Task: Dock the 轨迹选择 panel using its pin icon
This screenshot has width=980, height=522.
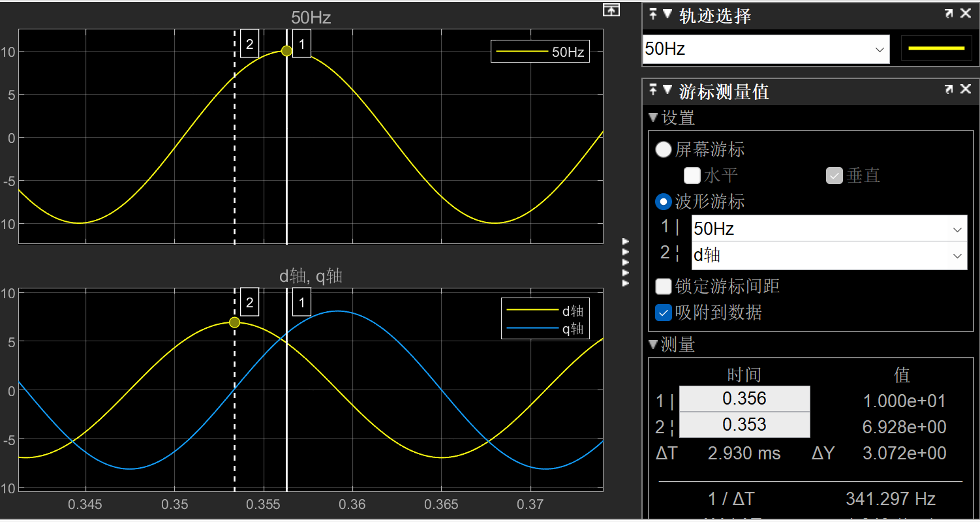Action: (653, 14)
